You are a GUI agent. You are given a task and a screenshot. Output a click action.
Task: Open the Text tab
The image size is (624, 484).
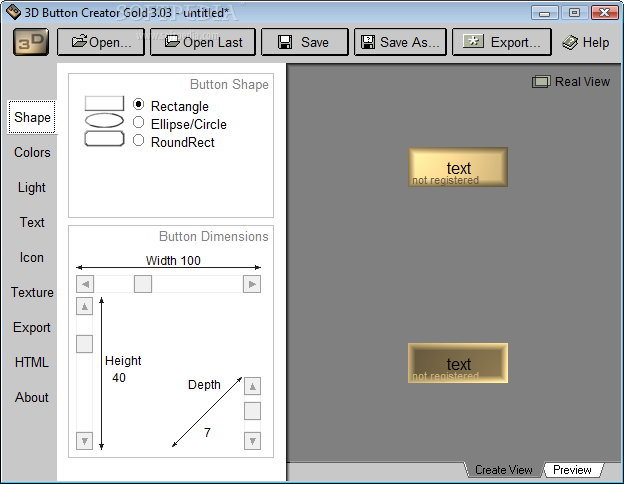tap(32, 222)
